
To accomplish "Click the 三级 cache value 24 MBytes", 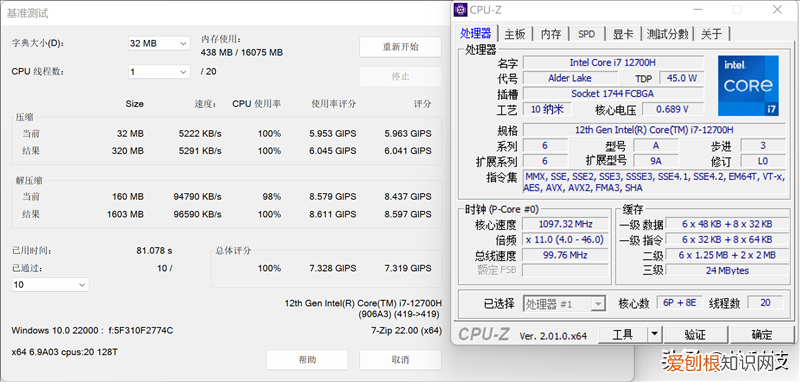I will point(728,270).
